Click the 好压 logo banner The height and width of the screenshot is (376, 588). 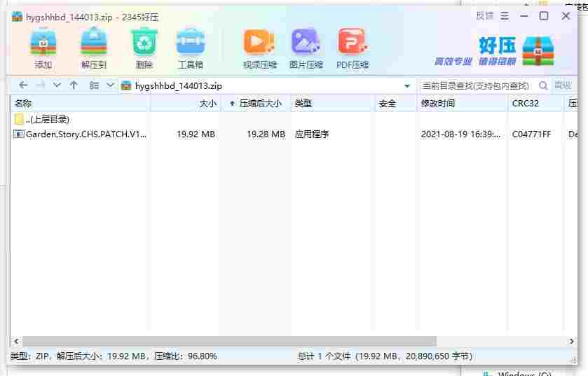494,51
